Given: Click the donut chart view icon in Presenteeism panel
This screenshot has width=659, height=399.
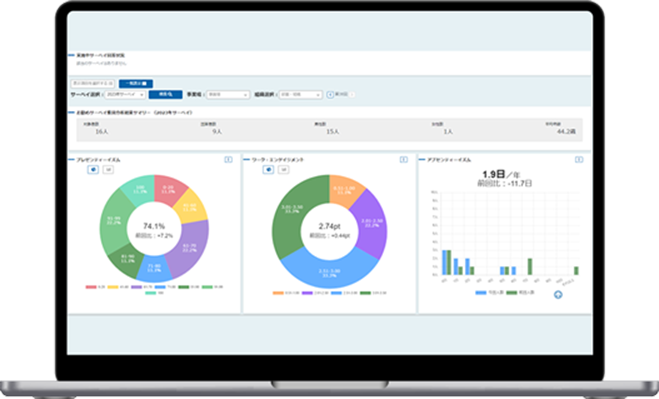Looking at the screenshot, I should (93, 169).
